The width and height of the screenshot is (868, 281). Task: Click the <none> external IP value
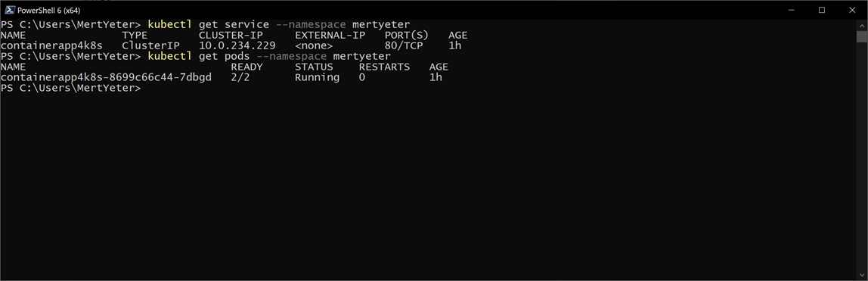tap(314, 45)
